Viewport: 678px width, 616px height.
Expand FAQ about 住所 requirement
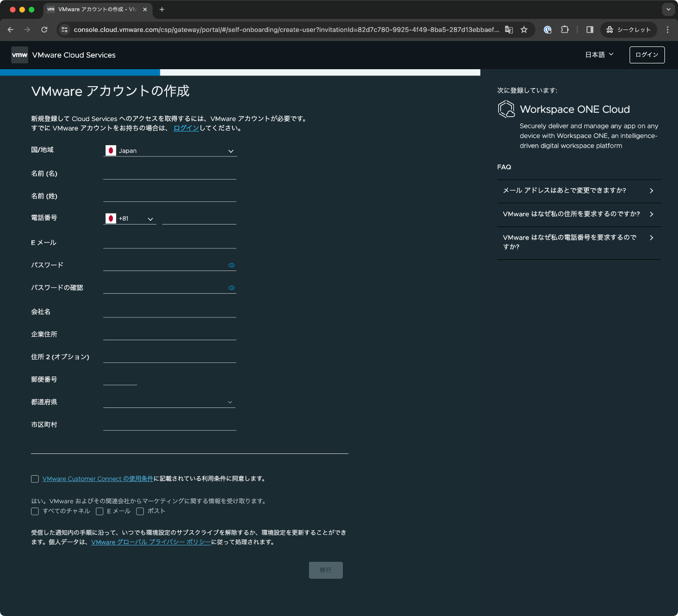click(x=579, y=214)
